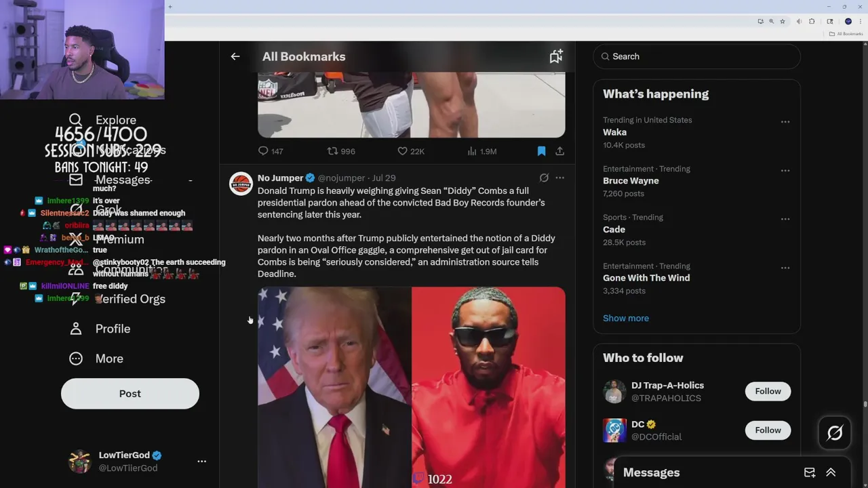The height and width of the screenshot is (488, 868).
Task: Open the browser Extensions puzzle icon
Action: [x=813, y=22]
